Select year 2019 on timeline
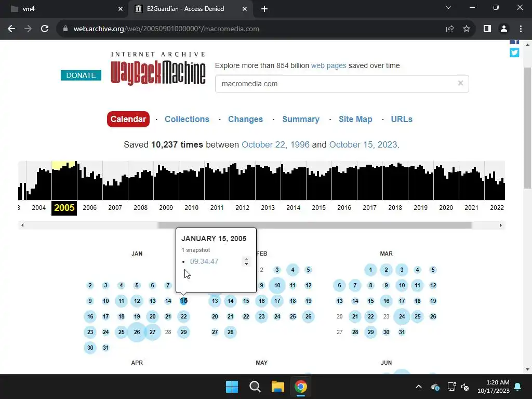The height and width of the screenshot is (399, 532). click(420, 208)
